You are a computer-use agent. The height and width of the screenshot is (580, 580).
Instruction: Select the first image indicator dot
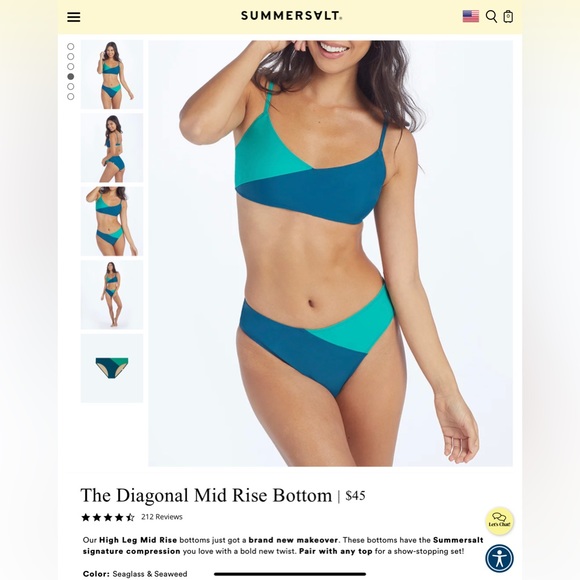point(71,47)
